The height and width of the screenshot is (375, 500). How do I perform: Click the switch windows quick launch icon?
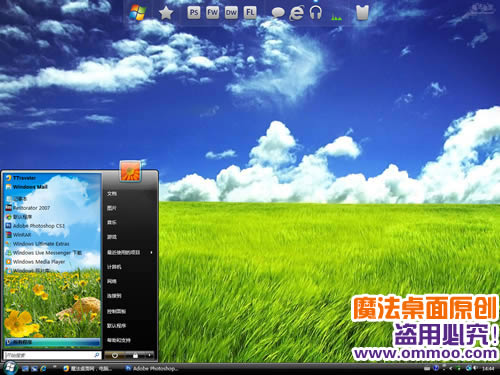coord(34,368)
